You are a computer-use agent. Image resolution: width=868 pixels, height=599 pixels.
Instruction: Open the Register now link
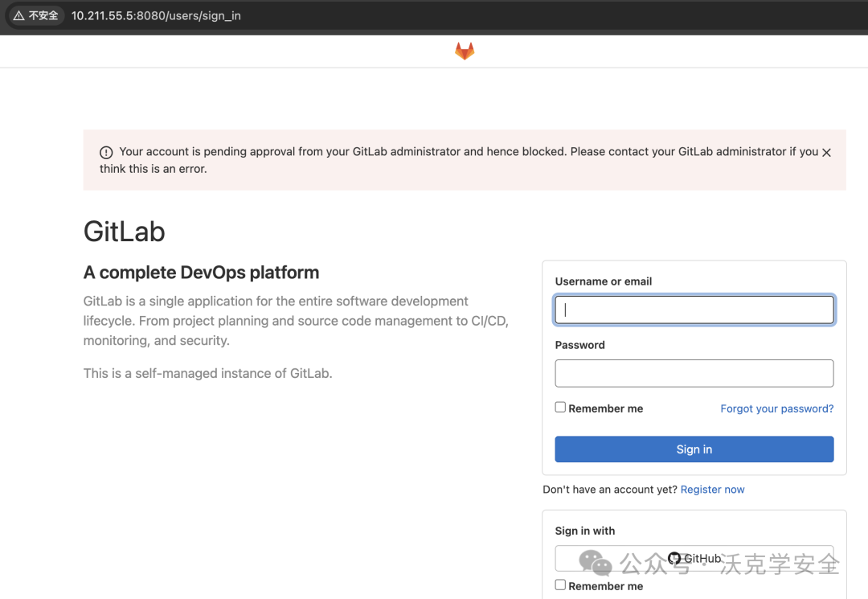pos(712,490)
